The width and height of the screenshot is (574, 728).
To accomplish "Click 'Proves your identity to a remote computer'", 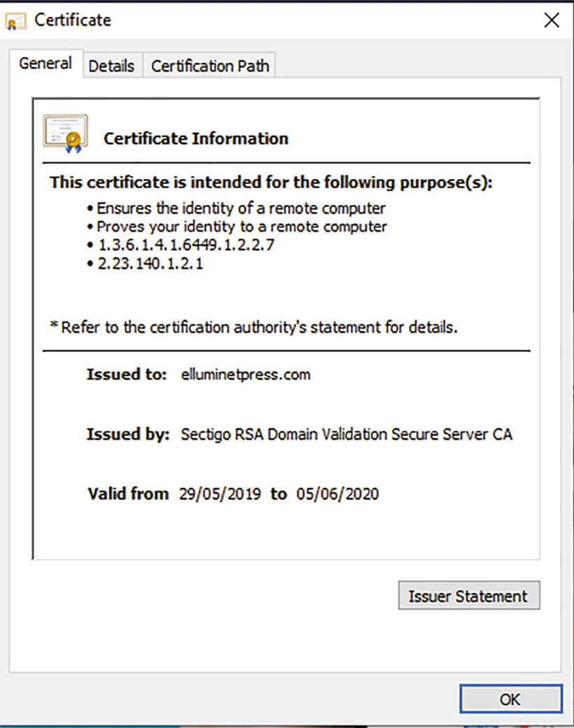I will click(241, 227).
